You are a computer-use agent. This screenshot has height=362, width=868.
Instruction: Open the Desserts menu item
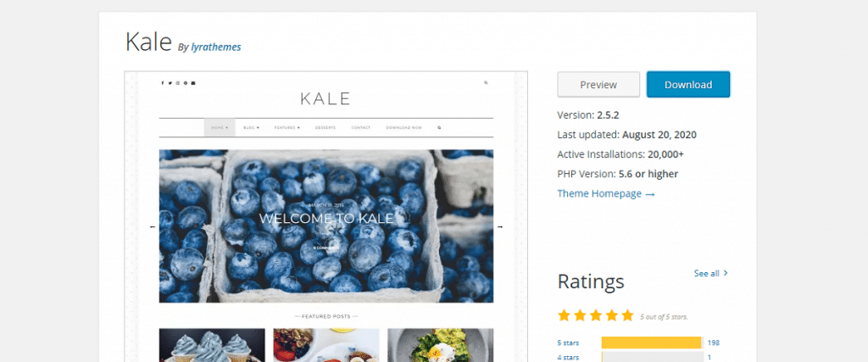tap(325, 127)
